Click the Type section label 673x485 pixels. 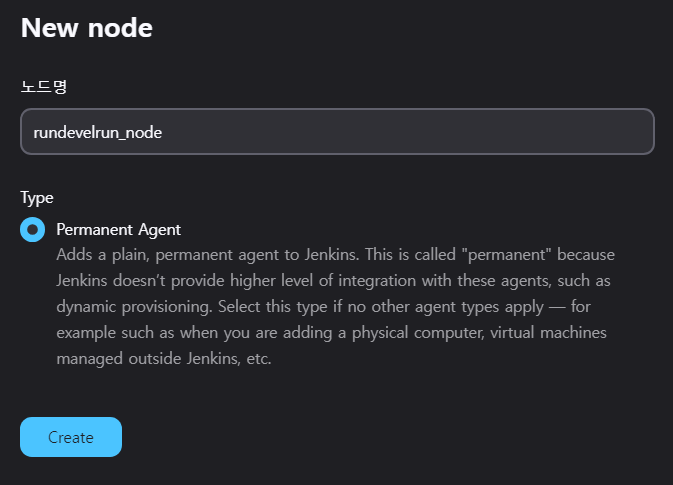tap(37, 198)
